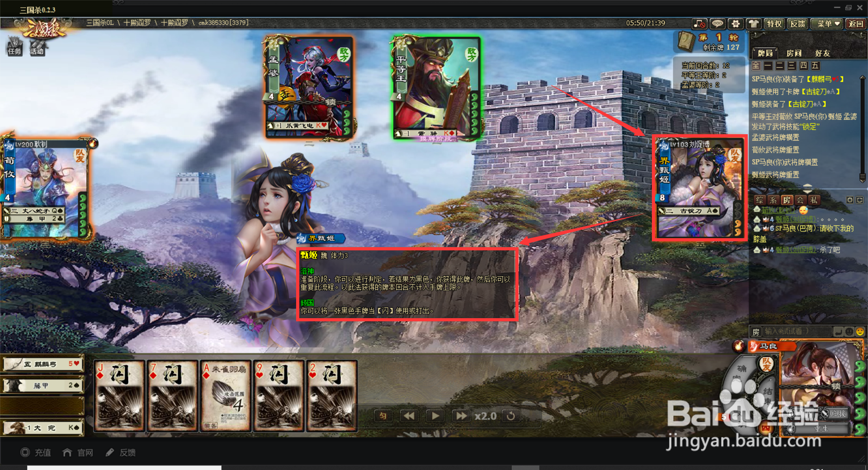The height and width of the screenshot is (470, 868).
Task: Toggle the music mute icon
Action: pyautogui.click(x=699, y=23)
